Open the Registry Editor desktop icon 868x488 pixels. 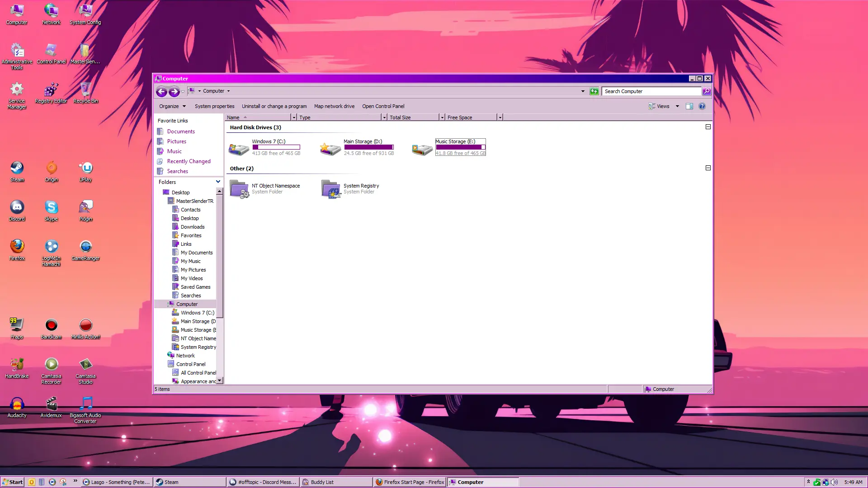52,89
